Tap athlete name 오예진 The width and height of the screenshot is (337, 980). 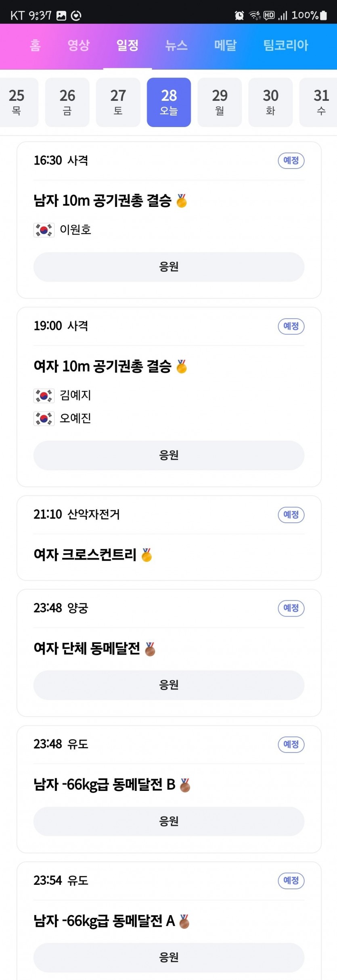tap(75, 418)
